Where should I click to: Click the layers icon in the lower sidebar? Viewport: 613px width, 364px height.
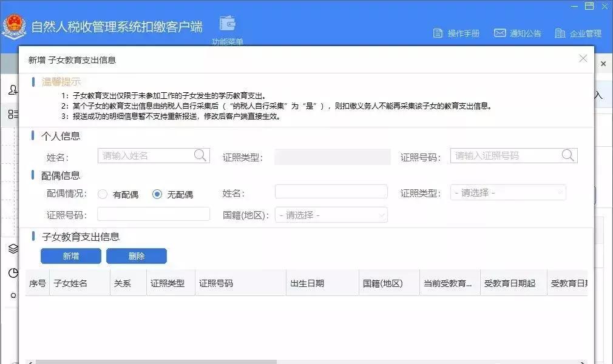[13, 249]
